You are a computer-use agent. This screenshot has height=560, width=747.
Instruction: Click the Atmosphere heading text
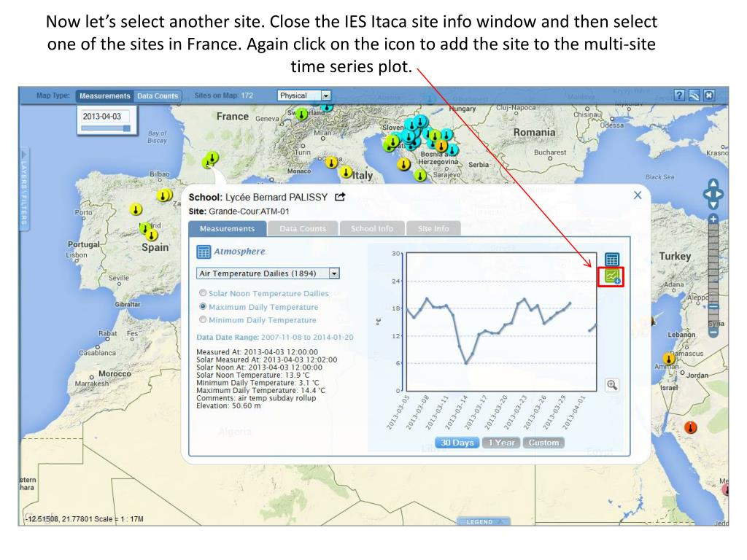point(239,252)
